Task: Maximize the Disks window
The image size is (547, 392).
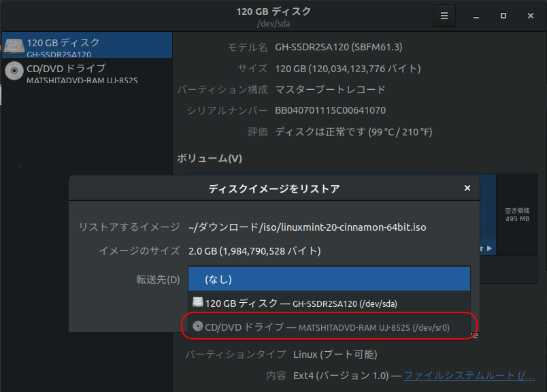Action: pos(503,16)
